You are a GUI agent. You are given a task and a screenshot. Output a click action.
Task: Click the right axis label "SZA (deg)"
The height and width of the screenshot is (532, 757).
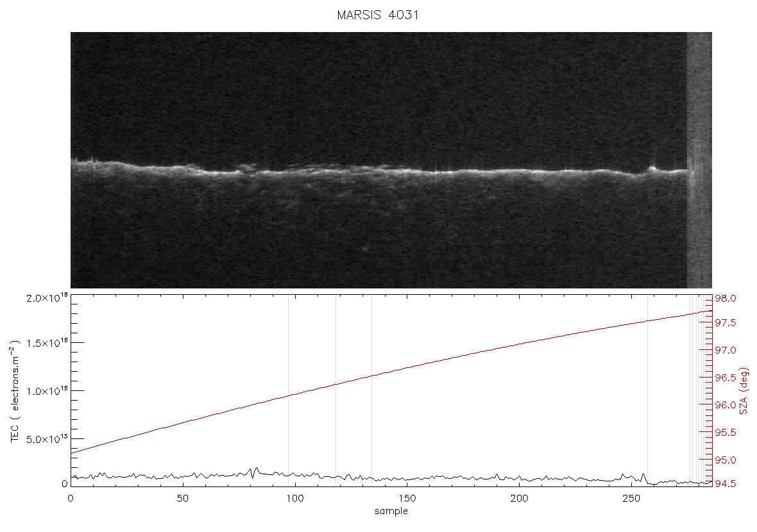[x=744, y=391]
